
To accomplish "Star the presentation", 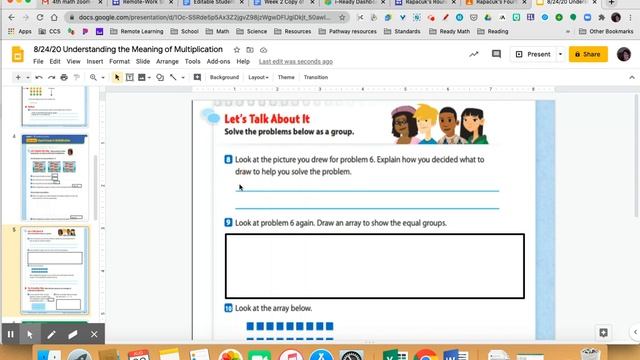I will (237, 50).
